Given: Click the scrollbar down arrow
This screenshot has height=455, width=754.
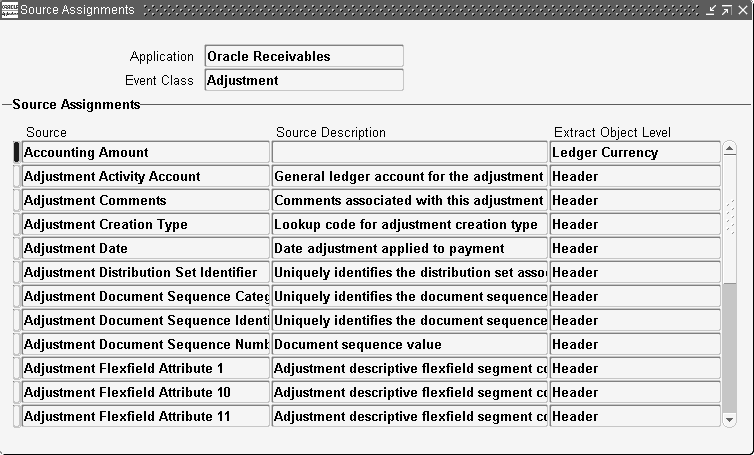Looking at the screenshot, I should pyautogui.click(x=729, y=420).
